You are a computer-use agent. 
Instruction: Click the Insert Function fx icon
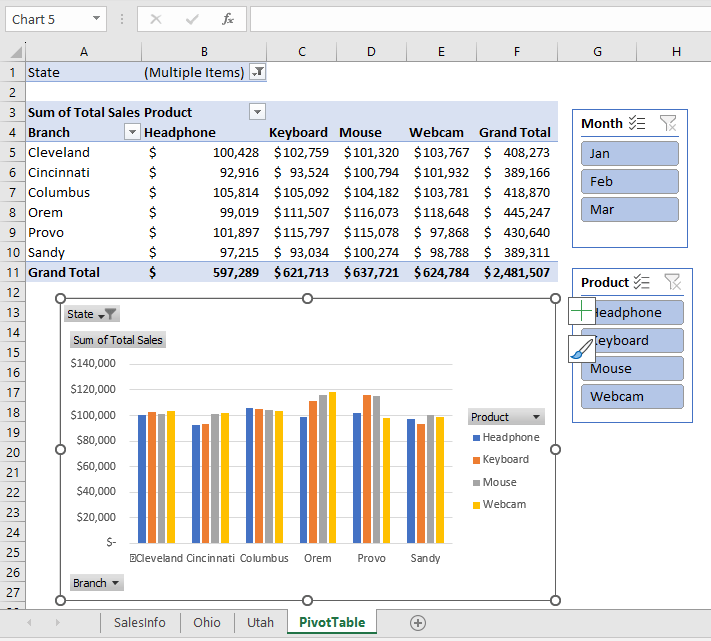[x=227, y=19]
